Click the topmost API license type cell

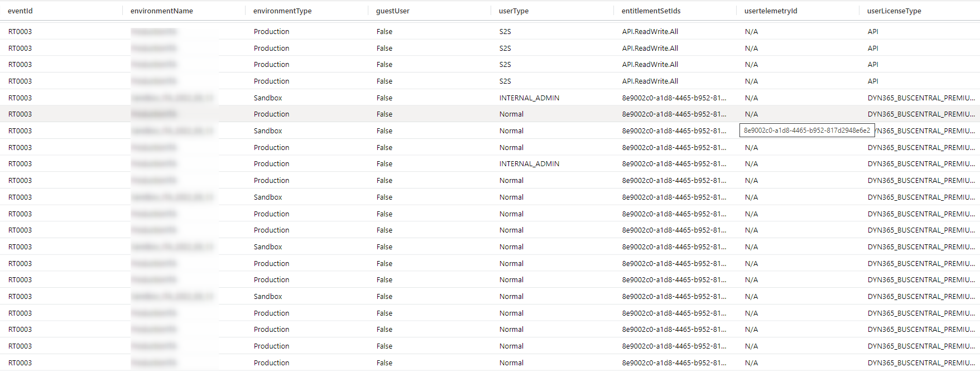(873, 32)
